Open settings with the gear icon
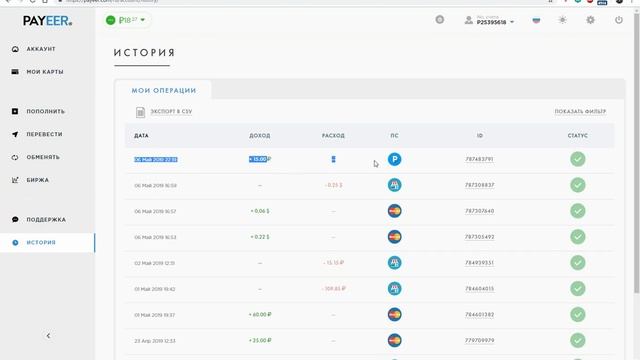The height and width of the screenshot is (360, 640). tap(590, 20)
